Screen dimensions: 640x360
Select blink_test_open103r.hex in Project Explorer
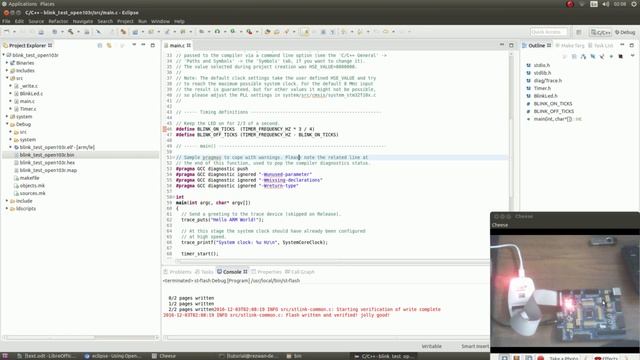[x=47, y=162]
